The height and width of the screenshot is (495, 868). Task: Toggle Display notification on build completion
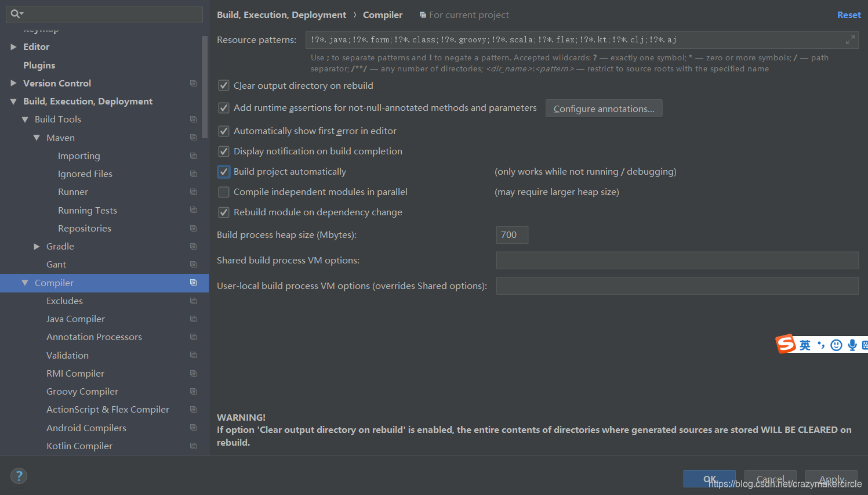tap(224, 151)
